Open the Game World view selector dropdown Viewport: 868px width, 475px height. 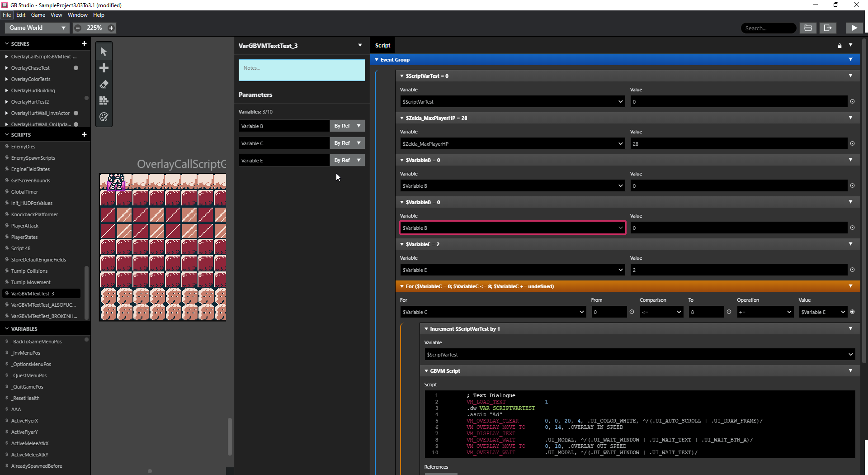pos(63,28)
